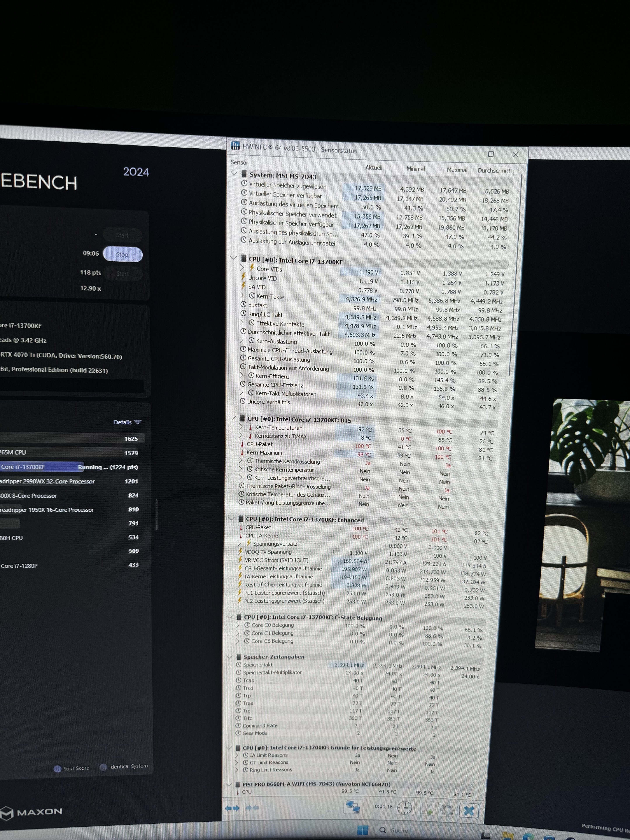Reset elapsed time with the clock icon

click(x=404, y=808)
